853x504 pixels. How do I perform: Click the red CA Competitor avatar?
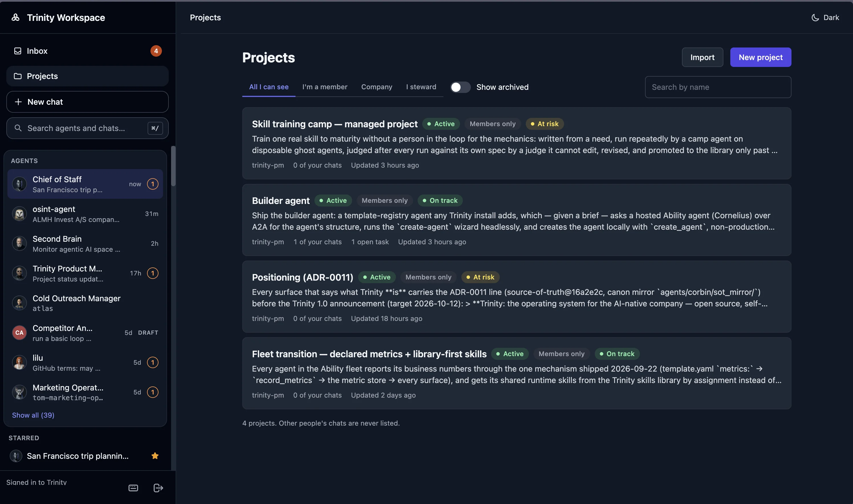tap(19, 333)
